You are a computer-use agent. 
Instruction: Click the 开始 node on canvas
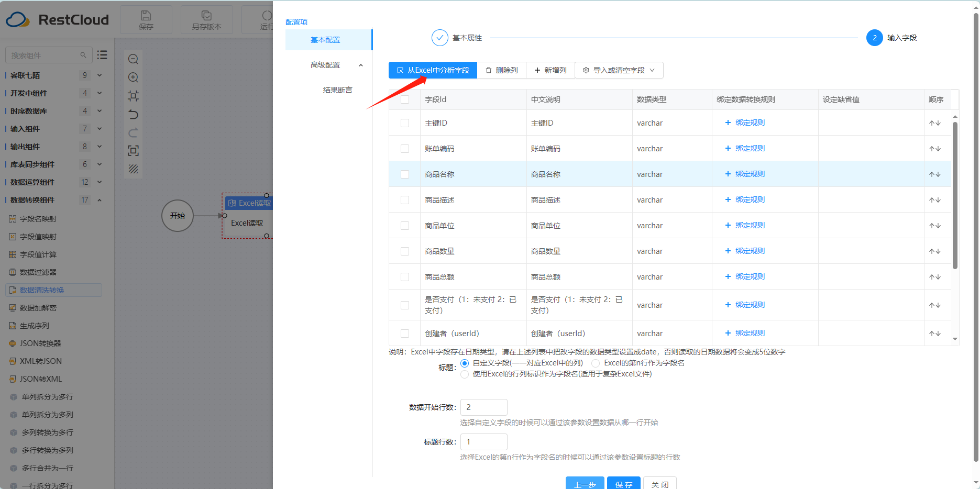click(178, 216)
